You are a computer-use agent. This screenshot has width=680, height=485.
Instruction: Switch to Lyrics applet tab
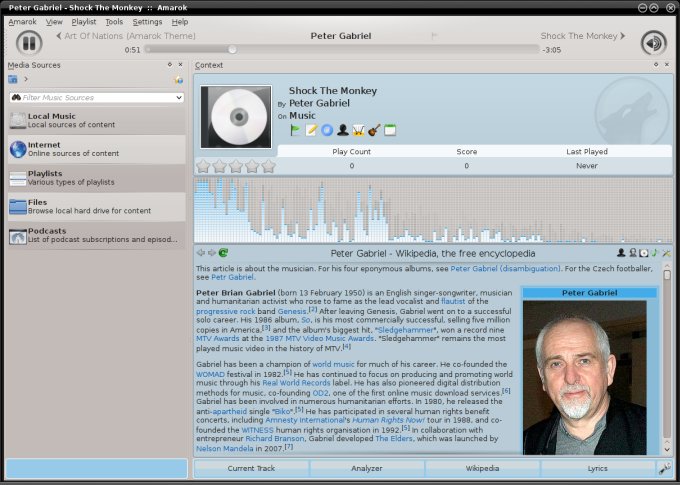point(598,469)
